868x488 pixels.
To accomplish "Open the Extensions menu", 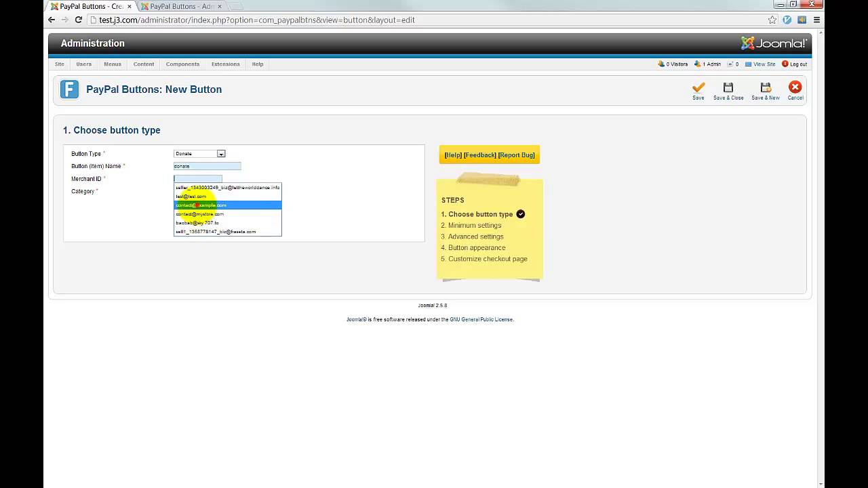I will pos(225,64).
